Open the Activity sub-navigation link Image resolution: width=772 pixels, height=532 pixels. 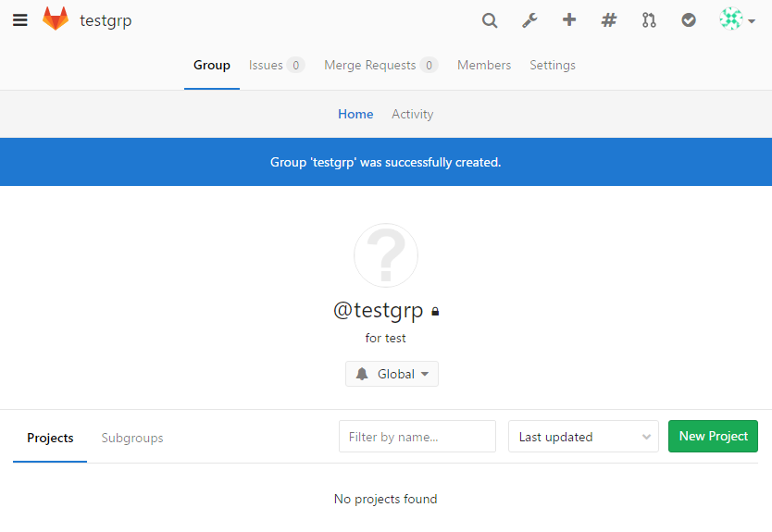pyautogui.click(x=413, y=114)
